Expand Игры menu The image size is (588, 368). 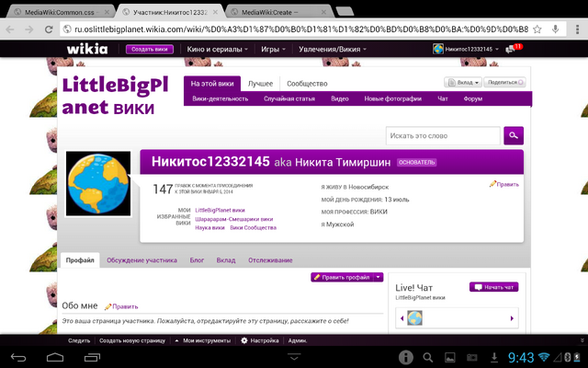tap(274, 49)
